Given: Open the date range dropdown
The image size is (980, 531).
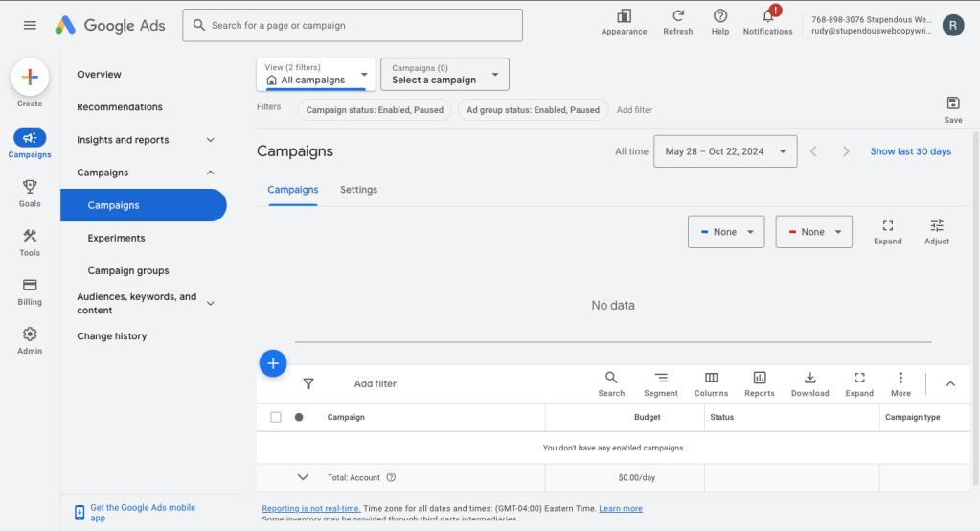Looking at the screenshot, I should (725, 151).
